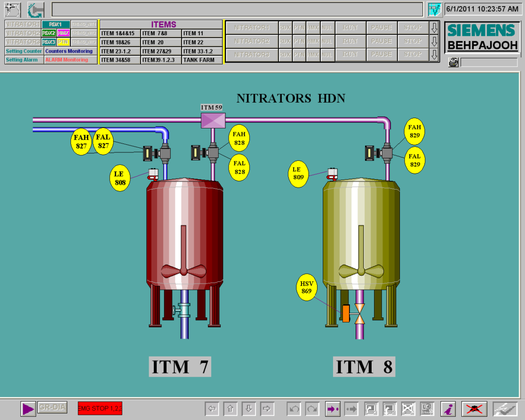Open the ITEM 18&26 page
Viewport: 525px width, 420px height.
click(120, 42)
